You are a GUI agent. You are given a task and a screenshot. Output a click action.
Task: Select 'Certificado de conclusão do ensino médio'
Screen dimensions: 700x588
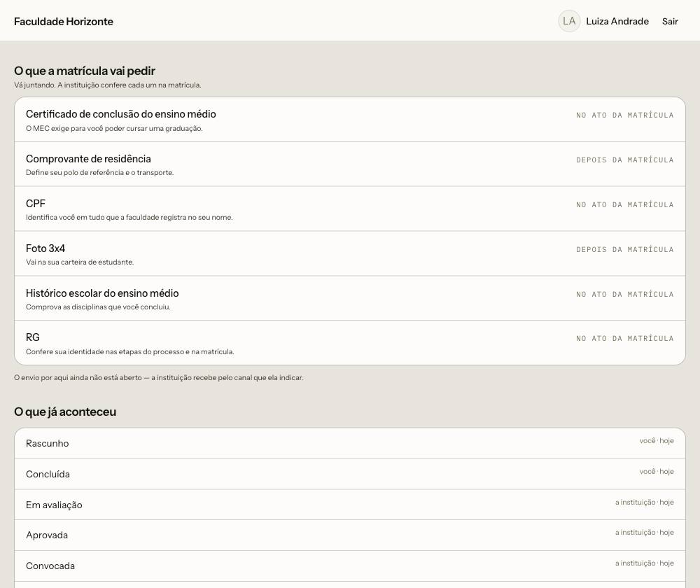coord(121,114)
